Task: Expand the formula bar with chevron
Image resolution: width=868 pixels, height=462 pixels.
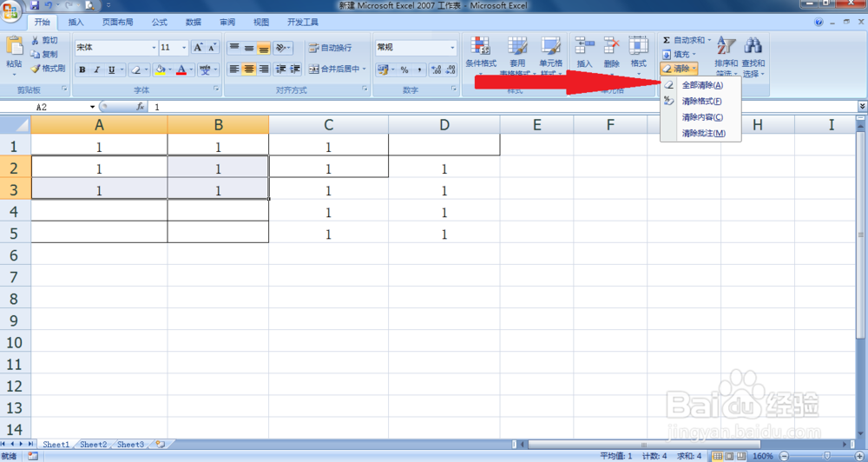Action: click(862, 106)
